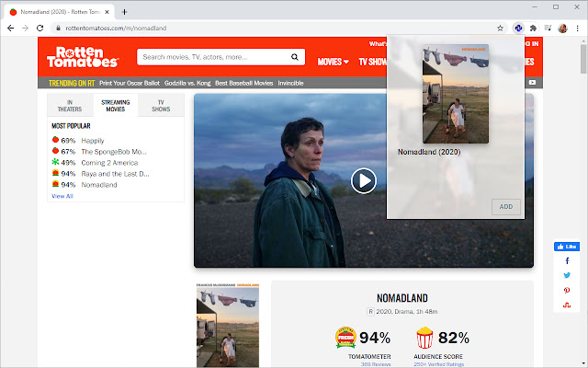
Task: Open The SpongeBob Movie list entry
Action: (x=114, y=152)
